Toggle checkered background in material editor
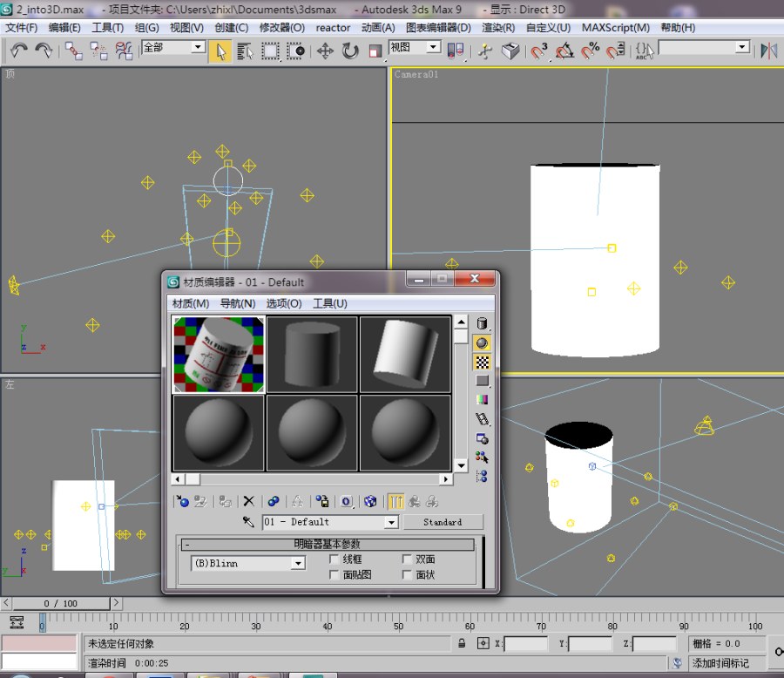Image resolution: width=784 pixels, height=678 pixels. point(482,362)
